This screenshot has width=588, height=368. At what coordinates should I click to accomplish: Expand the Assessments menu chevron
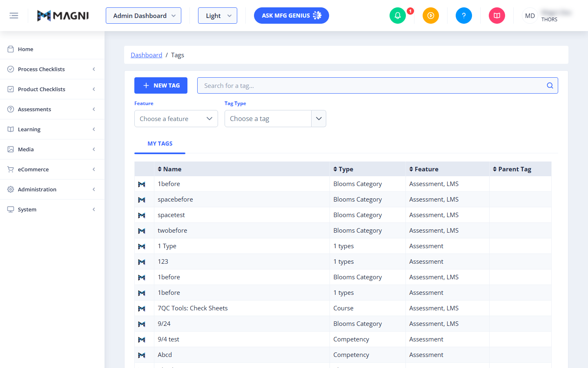pos(94,109)
